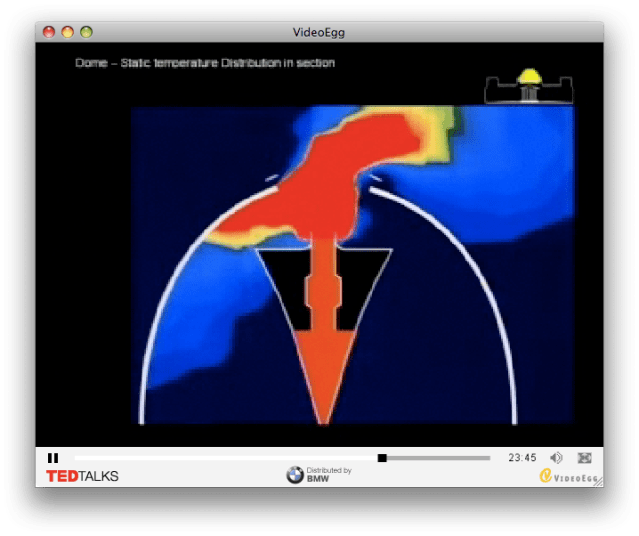Screen dimensions: 639x536
Task: Pause the video playback
Action: [53, 458]
